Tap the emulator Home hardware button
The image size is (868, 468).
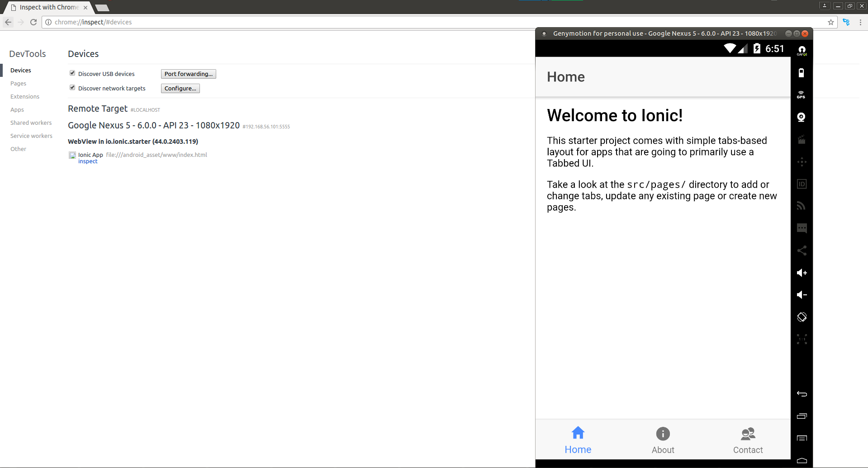(x=802, y=460)
